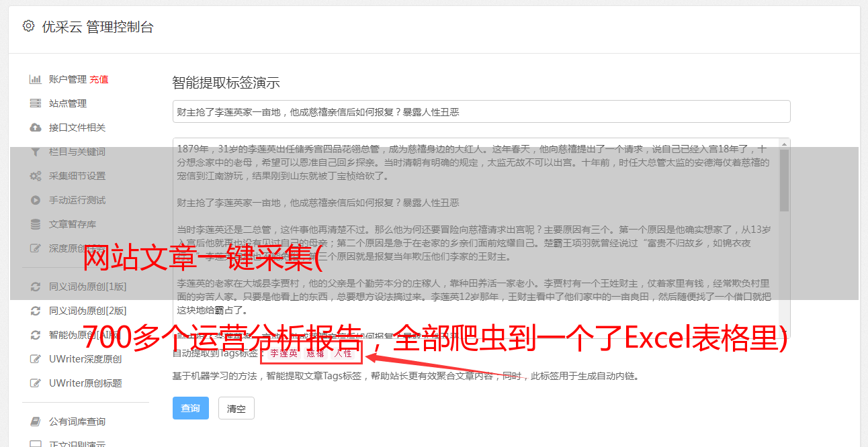Open the 同义词伪原创[2版] menu item
868x447 pixels.
point(87,311)
